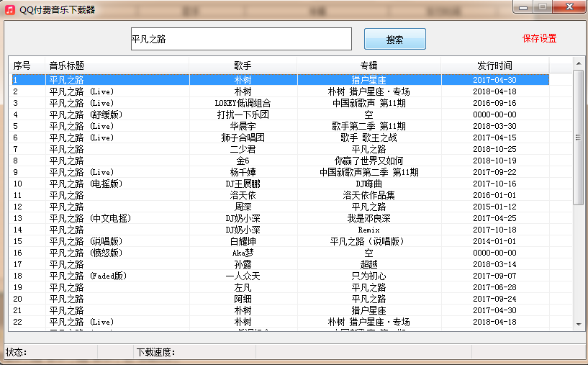Select the song by 洛天依
The height and width of the screenshot is (365, 588).
pos(279,195)
